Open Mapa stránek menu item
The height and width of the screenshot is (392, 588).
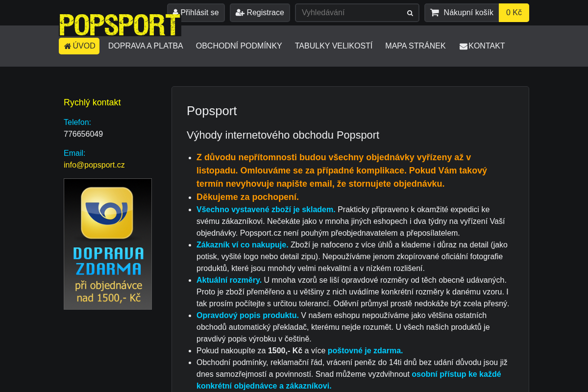click(416, 46)
